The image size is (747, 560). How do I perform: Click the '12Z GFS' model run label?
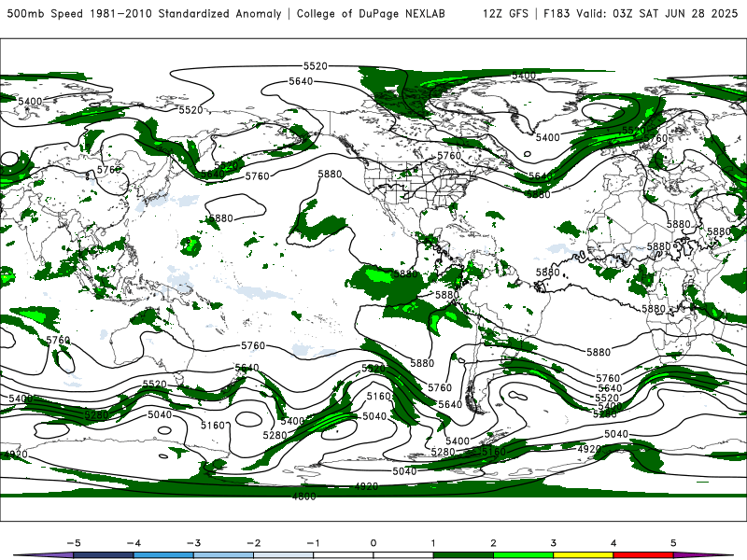[505, 13]
